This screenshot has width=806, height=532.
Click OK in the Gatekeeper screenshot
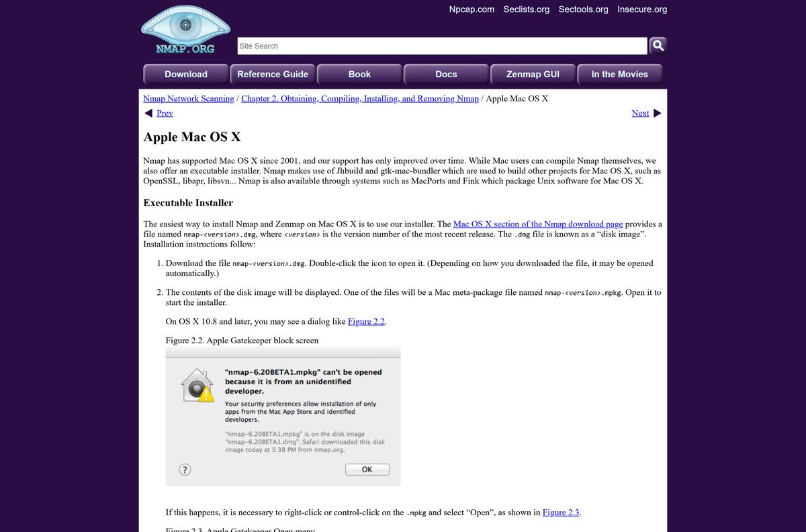[x=367, y=470]
